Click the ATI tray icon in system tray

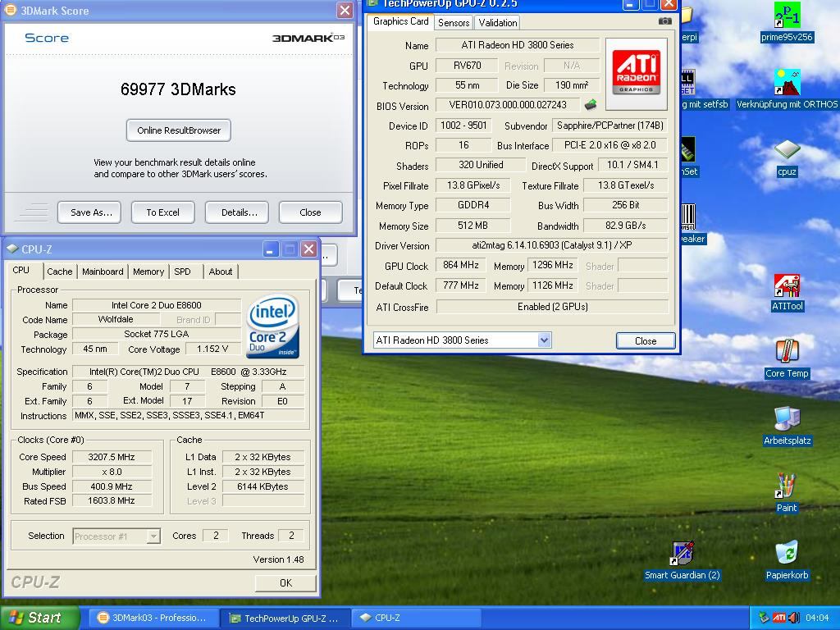pos(779,618)
